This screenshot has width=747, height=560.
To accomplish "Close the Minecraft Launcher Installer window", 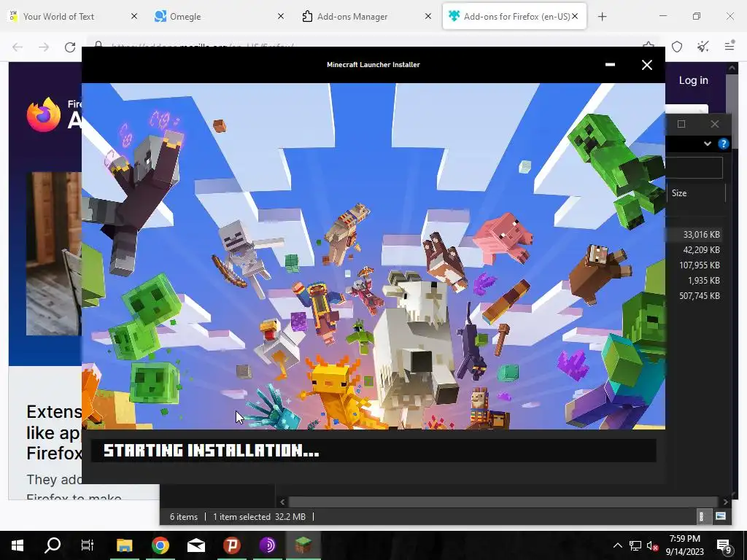I will (x=646, y=65).
